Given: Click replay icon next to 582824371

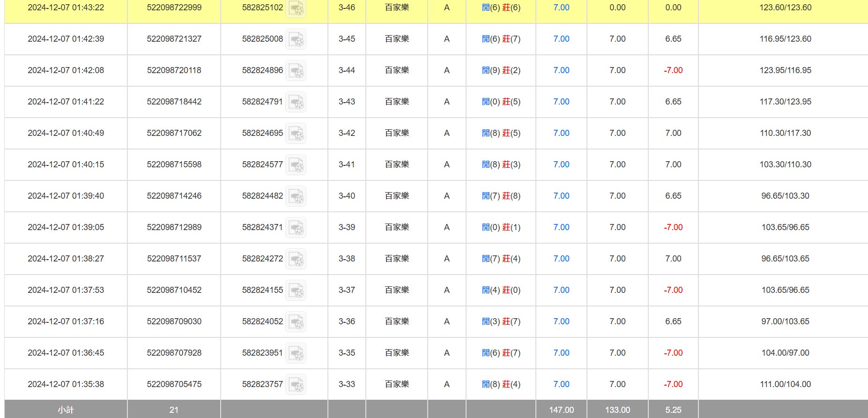Looking at the screenshot, I should pos(296,228).
